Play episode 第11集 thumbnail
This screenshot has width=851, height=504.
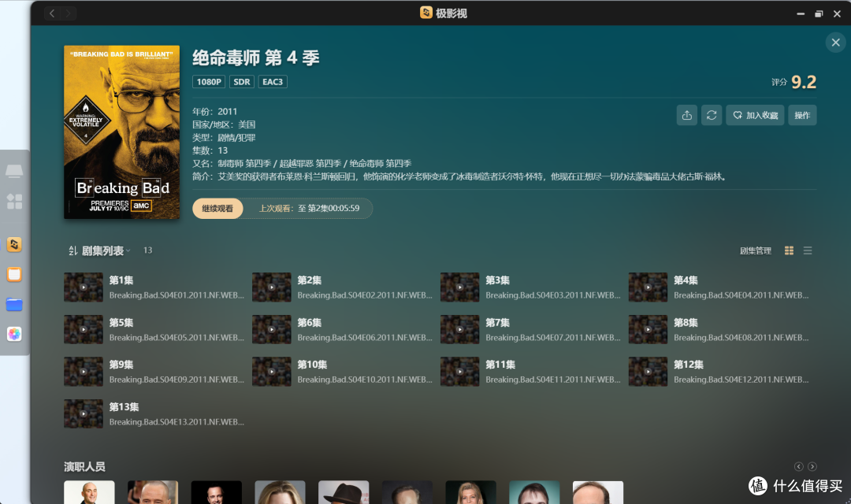459,372
